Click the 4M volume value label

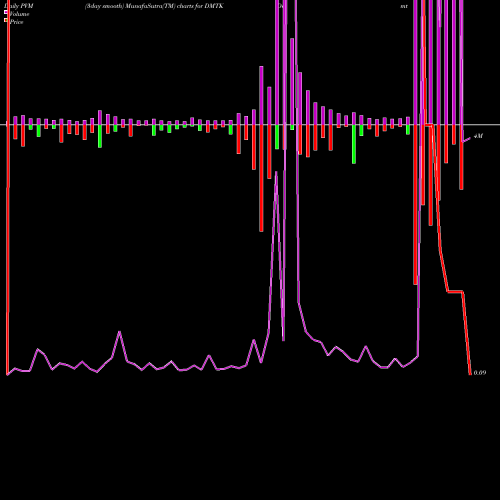click(x=478, y=136)
